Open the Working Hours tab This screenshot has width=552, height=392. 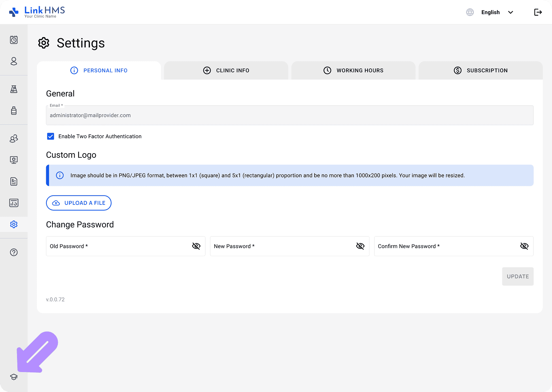point(353,71)
